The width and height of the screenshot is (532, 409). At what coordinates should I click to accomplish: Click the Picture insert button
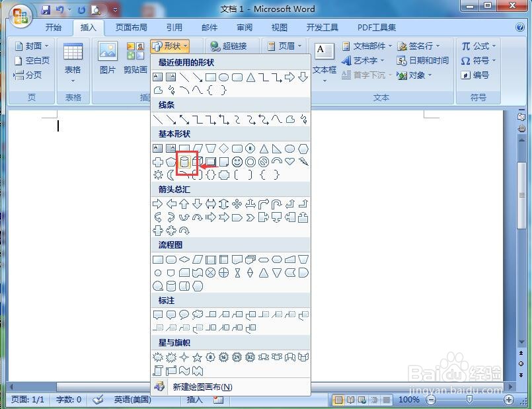(x=108, y=57)
